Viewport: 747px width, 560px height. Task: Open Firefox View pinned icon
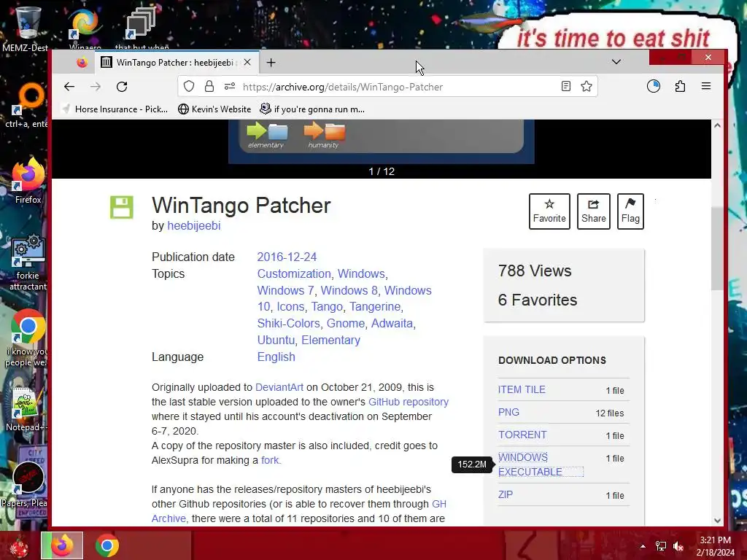(82, 63)
